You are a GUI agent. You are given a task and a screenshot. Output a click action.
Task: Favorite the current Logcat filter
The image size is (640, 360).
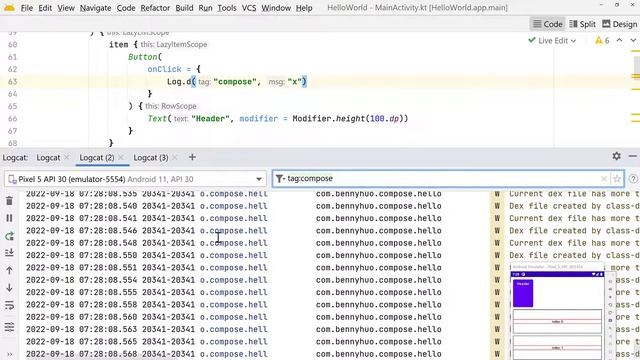point(617,179)
